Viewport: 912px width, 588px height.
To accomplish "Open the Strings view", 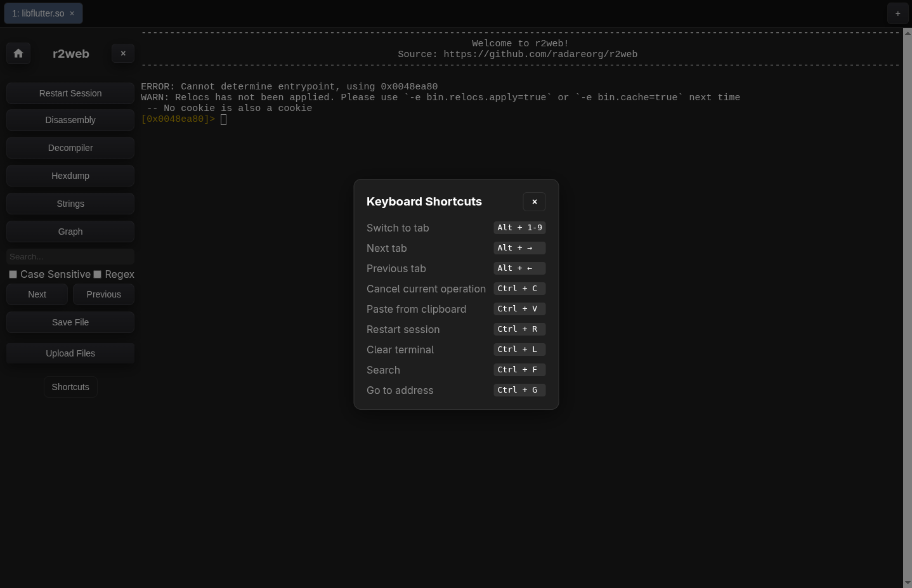I will point(70,204).
